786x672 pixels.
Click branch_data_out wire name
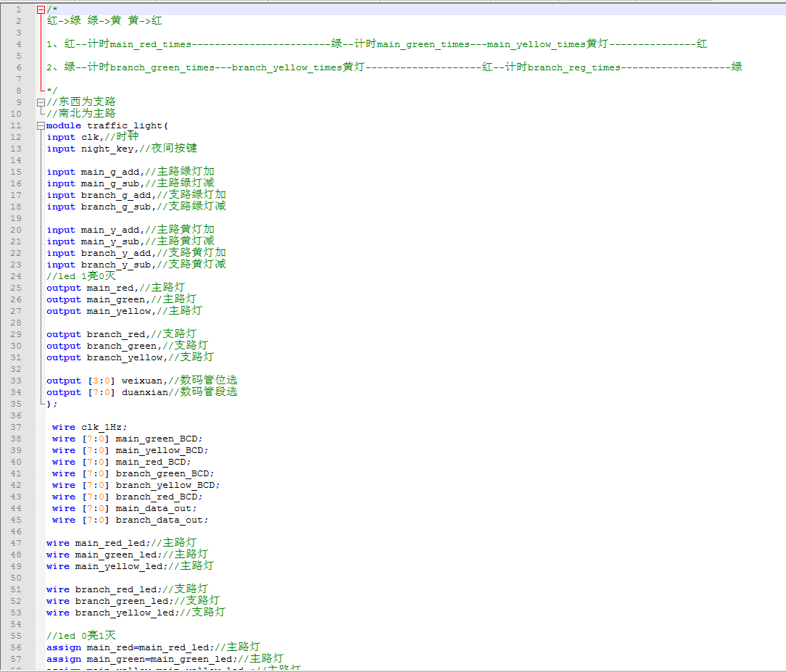161,520
